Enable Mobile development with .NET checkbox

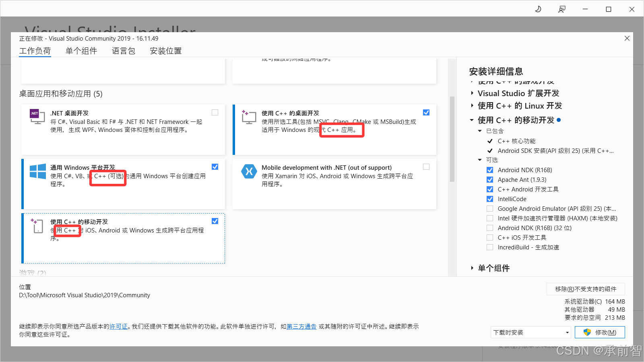pyautogui.click(x=426, y=167)
